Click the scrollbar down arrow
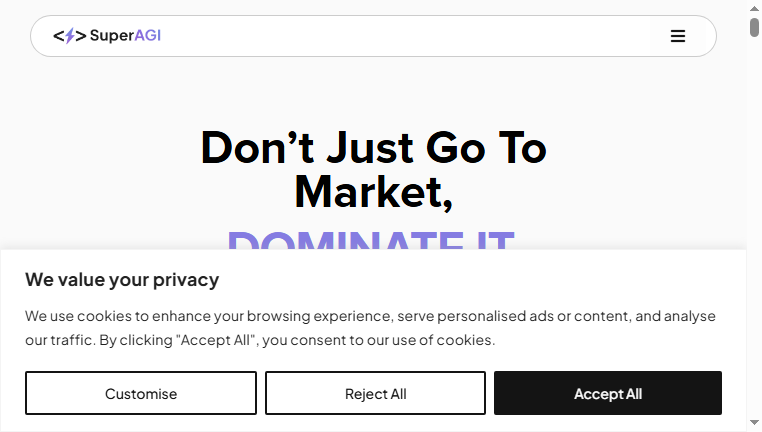Image resolution: width=762 pixels, height=432 pixels. [x=754, y=422]
